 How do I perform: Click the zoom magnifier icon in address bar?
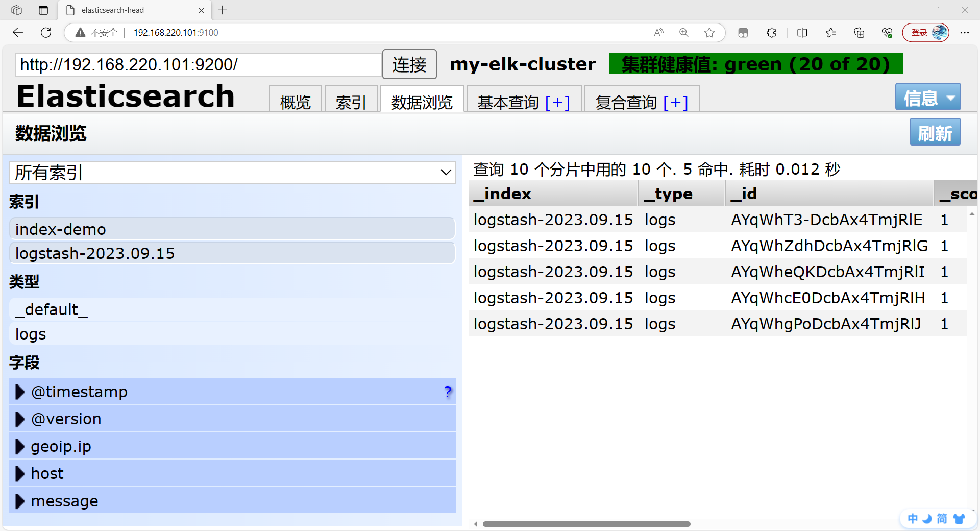[684, 33]
